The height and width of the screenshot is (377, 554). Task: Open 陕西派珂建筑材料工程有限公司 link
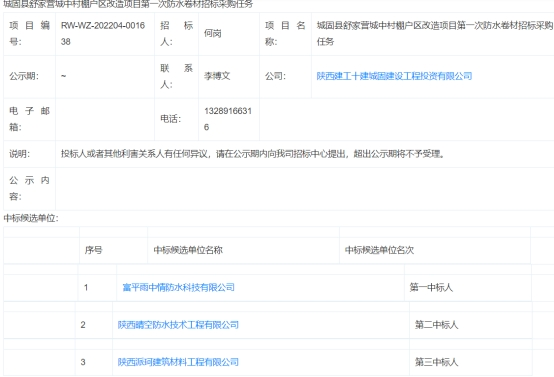click(x=178, y=362)
